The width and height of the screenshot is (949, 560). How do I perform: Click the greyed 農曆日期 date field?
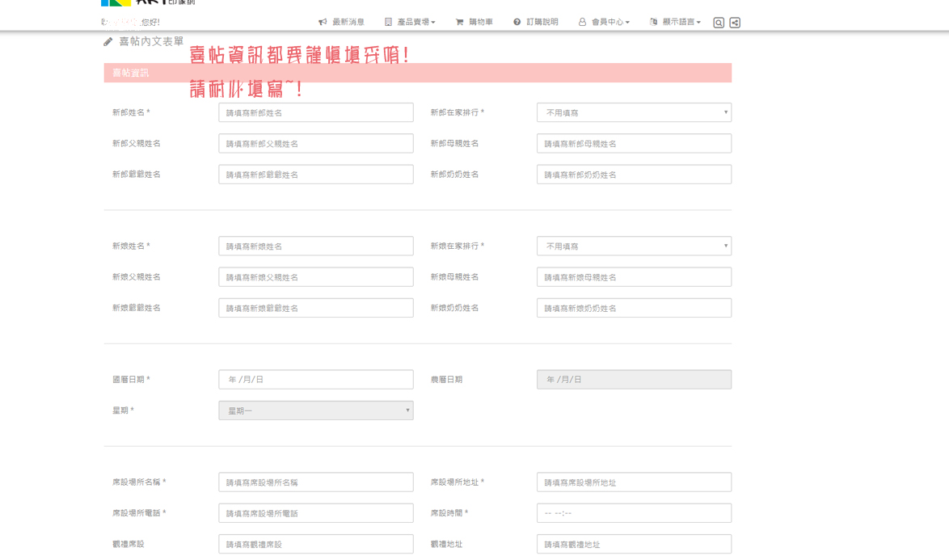point(634,380)
